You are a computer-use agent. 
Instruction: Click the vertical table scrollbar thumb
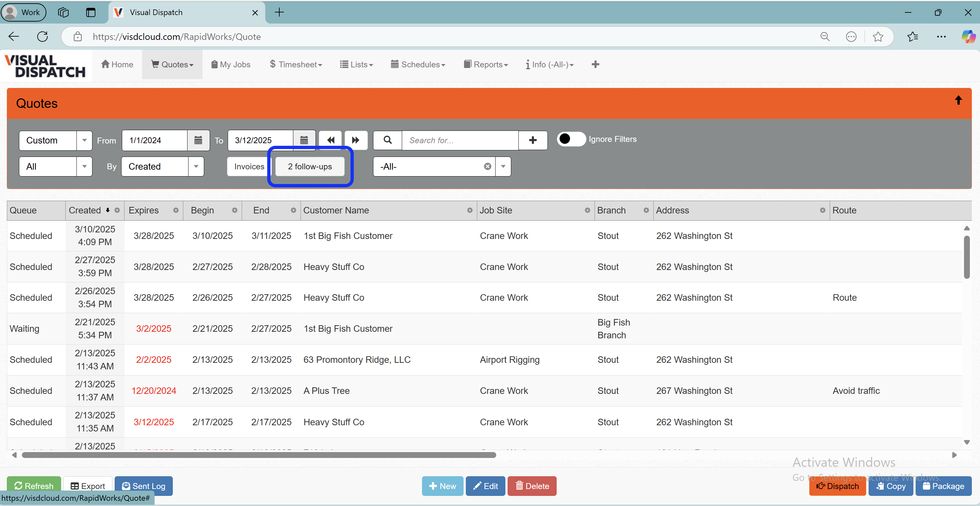click(967, 257)
